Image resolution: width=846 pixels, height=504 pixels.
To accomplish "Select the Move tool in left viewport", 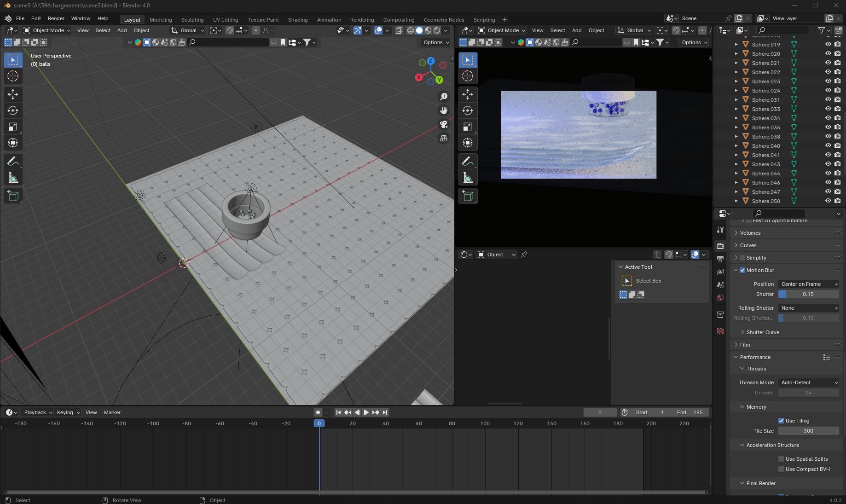I will pos(13,94).
